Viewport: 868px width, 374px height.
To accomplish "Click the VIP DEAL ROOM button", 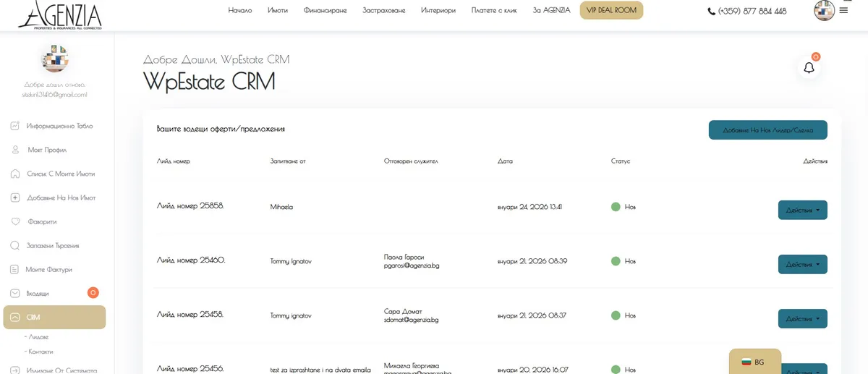I will pos(611,11).
